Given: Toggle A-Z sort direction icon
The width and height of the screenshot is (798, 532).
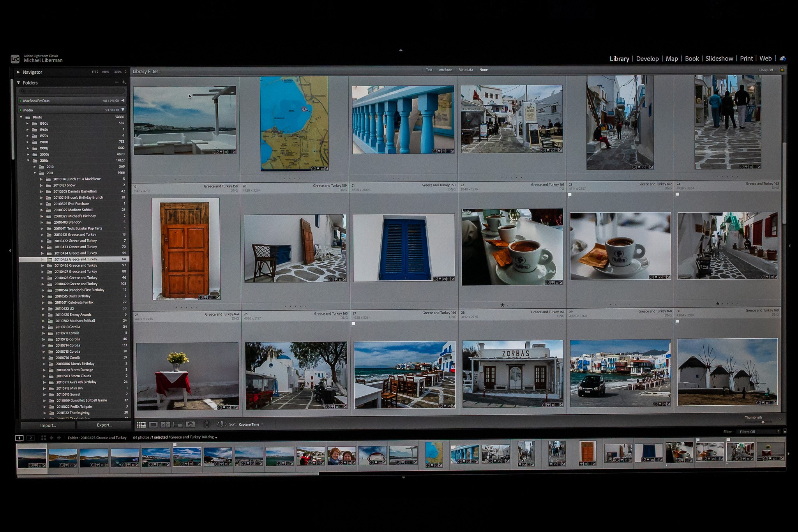Looking at the screenshot, I should (221, 424).
